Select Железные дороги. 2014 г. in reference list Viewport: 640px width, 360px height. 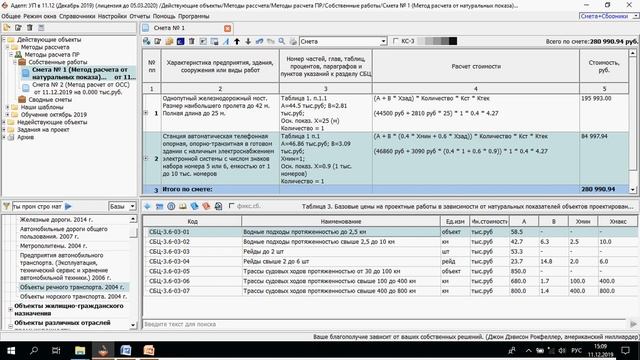56,220
